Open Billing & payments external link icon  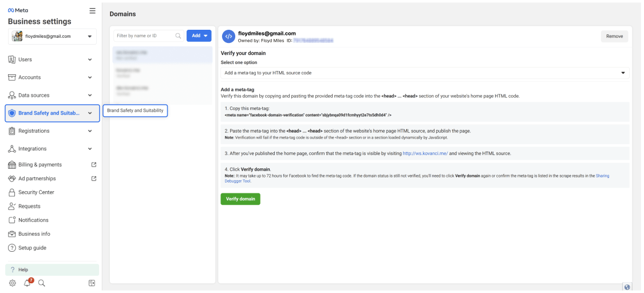click(x=94, y=165)
